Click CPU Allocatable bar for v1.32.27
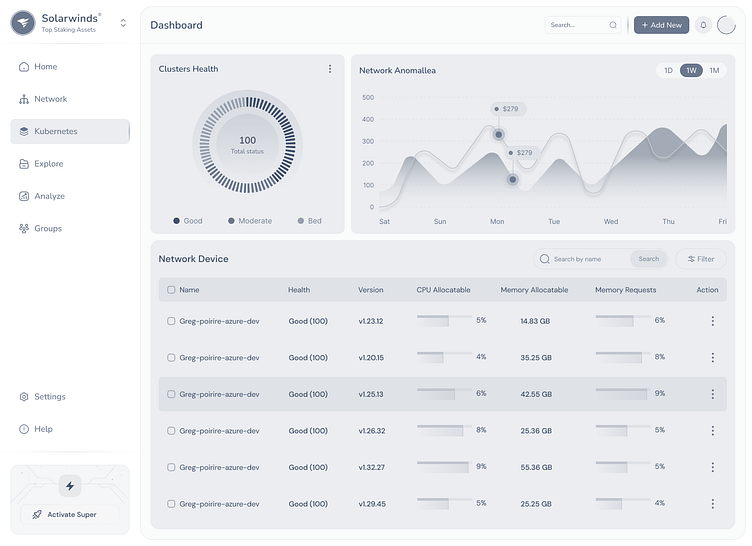This screenshot has height=546, width=752. (x=443, y=467)
